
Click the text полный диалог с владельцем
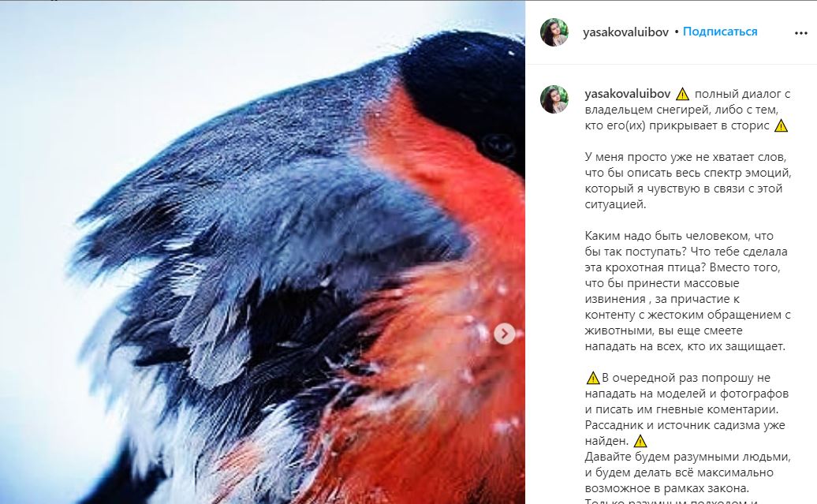[688, 103]
